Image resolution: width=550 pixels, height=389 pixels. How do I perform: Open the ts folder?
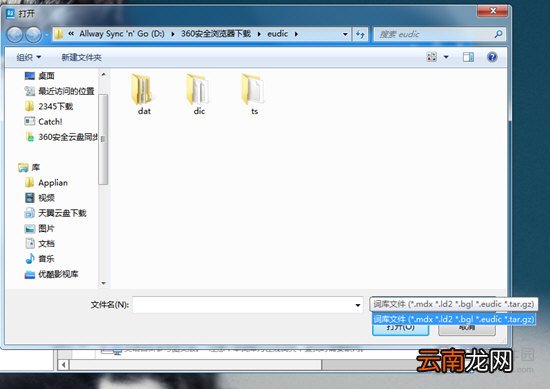point(254,94)
